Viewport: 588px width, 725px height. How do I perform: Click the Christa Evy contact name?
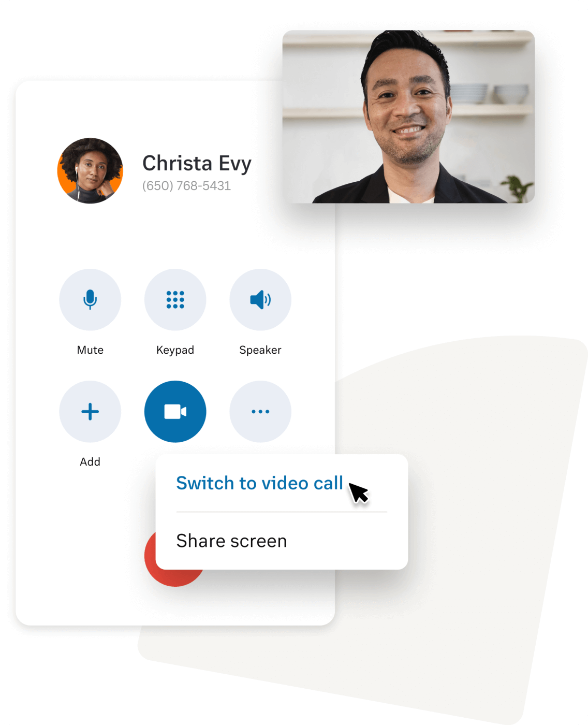[197, 163]
